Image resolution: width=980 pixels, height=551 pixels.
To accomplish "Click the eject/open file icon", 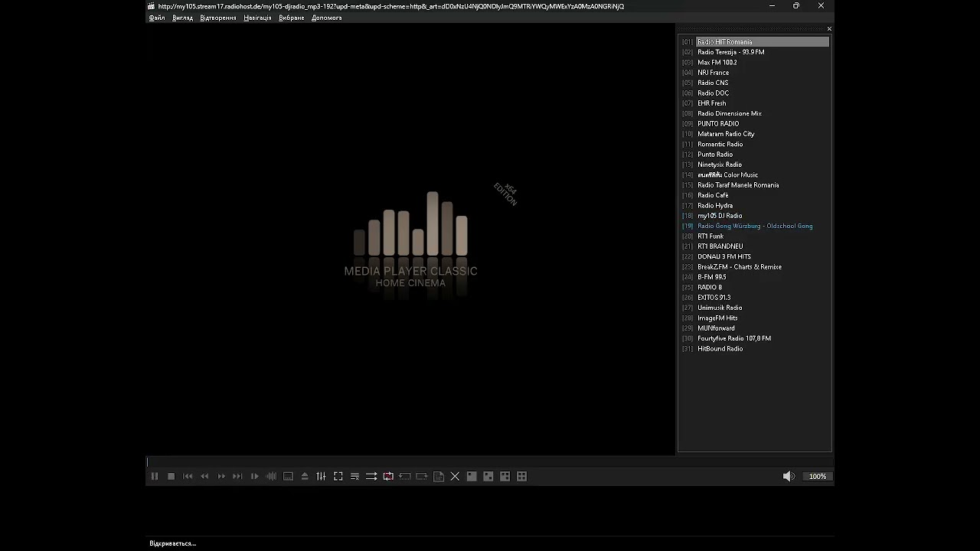I will pos(305,476).
